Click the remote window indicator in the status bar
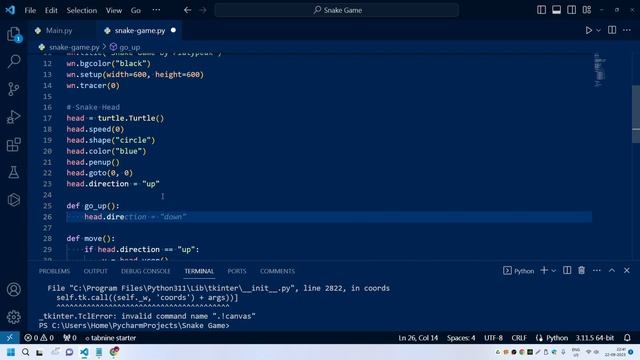 (x=10, y=338)
